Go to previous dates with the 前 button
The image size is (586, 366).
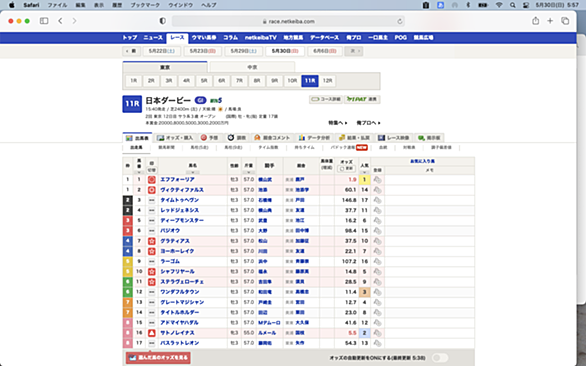131,51
